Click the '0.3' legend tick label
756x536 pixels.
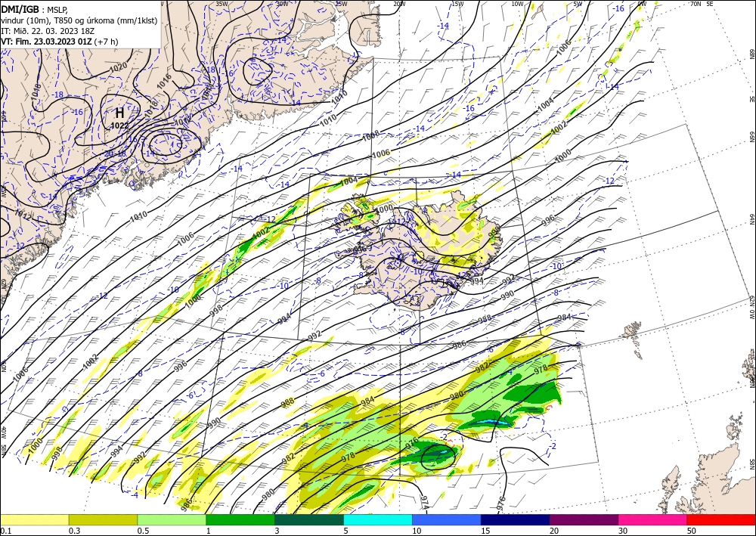74,531
